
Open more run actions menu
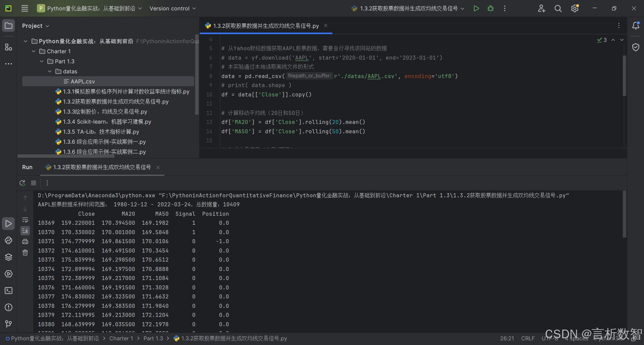click(x=505, y=8)
